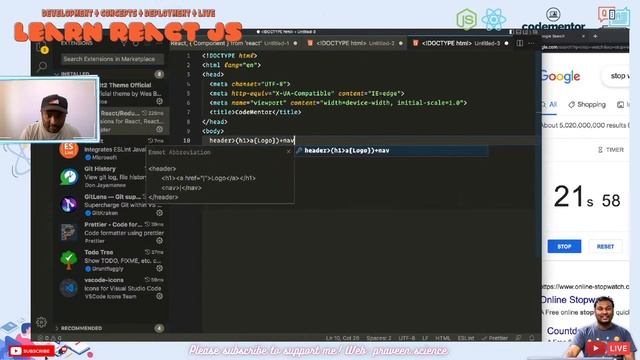Open the Manage gear in activity bar
640x360 pixels.
[x=41, y=322]
